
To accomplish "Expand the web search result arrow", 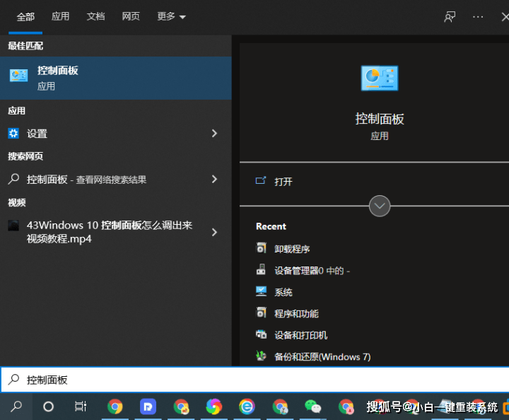I will pyautogui.click(x=214, y=180).
